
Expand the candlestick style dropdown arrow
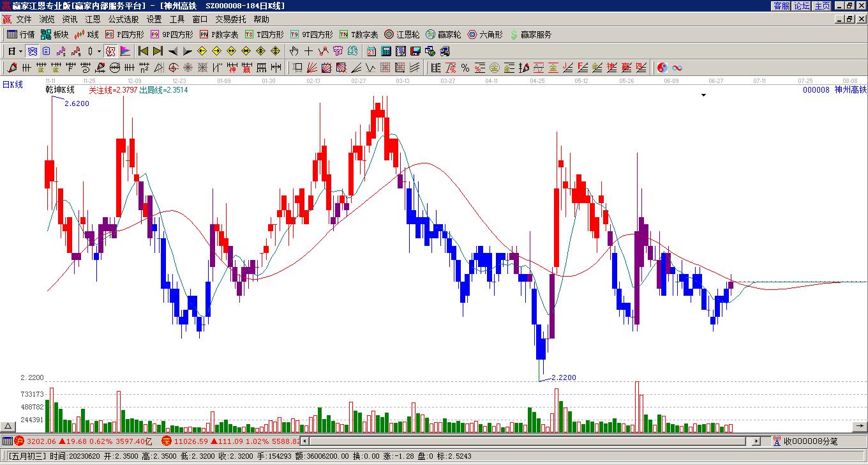[x=99, y=51]
